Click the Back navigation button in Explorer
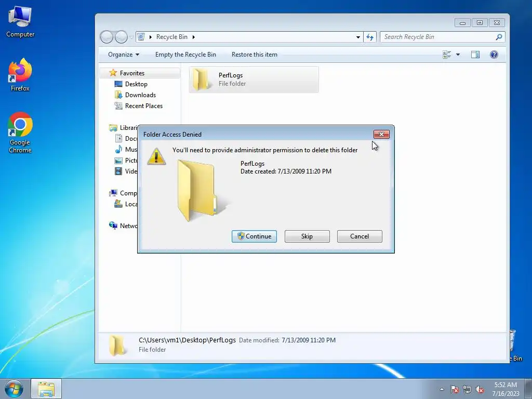 point(107,37)
